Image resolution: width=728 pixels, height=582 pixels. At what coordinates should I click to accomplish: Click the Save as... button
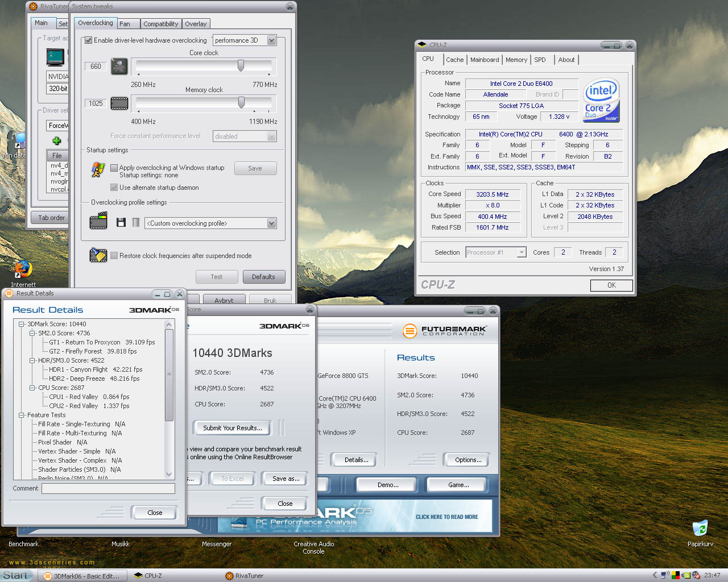(286, 479)
